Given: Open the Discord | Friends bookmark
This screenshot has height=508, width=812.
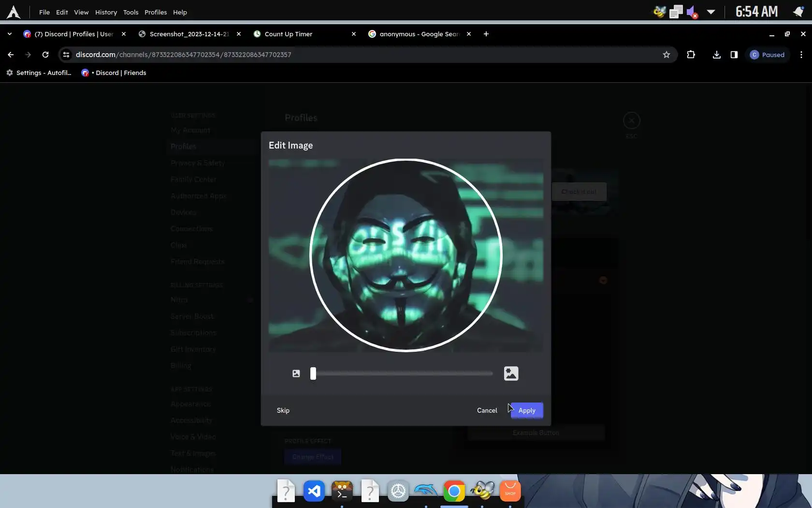Looking at the screenshot, I should click(114, 73).
